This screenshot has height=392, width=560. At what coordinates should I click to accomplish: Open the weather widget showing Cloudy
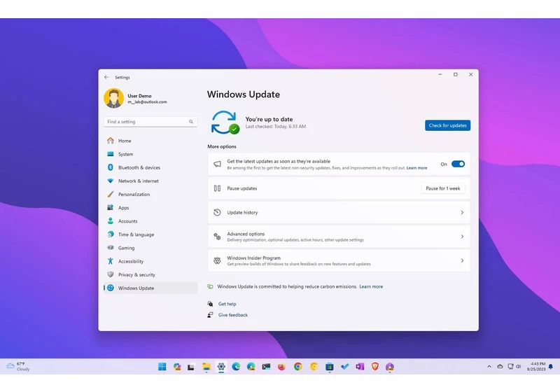(18, 367)
